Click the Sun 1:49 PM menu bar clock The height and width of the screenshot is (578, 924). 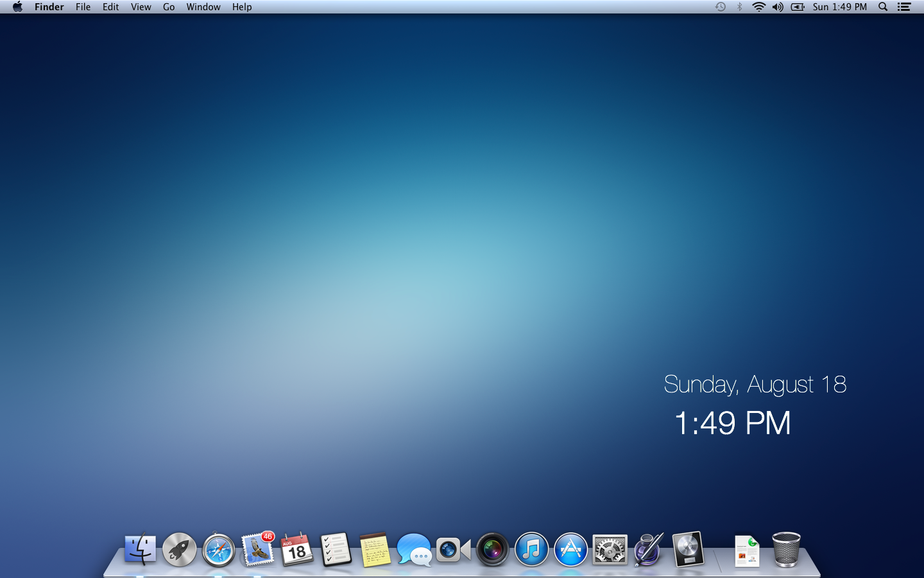(x=839, y=6)
